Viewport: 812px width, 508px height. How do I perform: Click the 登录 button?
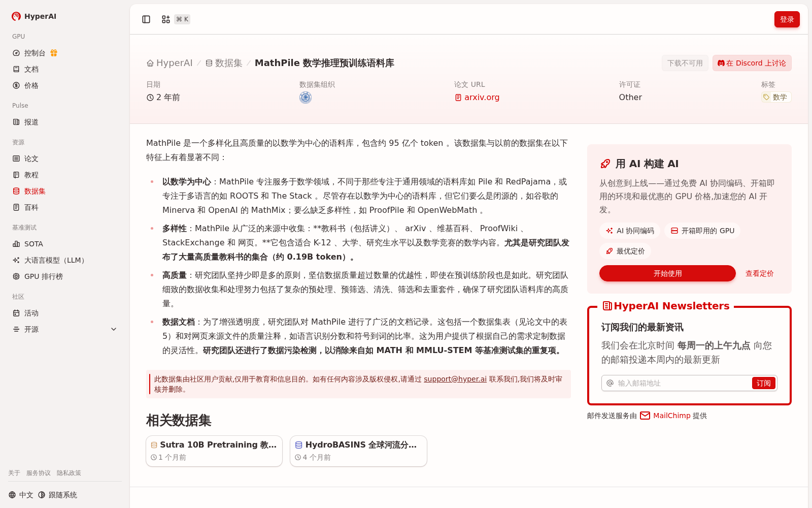click(787, 19)
